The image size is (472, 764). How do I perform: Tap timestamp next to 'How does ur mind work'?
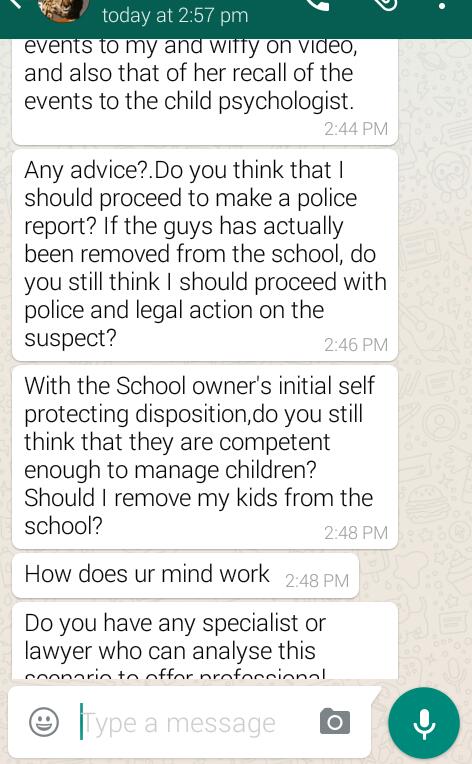coord(317,581)
